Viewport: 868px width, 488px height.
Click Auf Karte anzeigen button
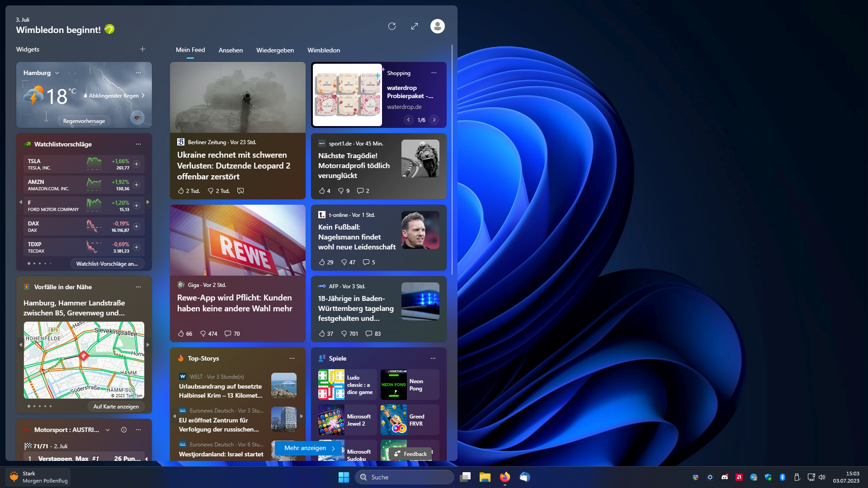116,407
